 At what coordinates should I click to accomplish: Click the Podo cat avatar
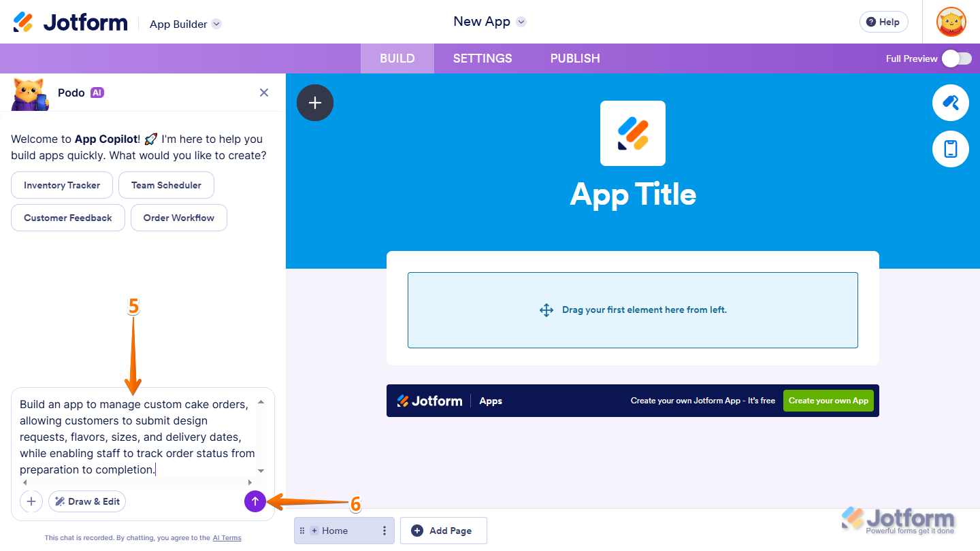[30, 94]
